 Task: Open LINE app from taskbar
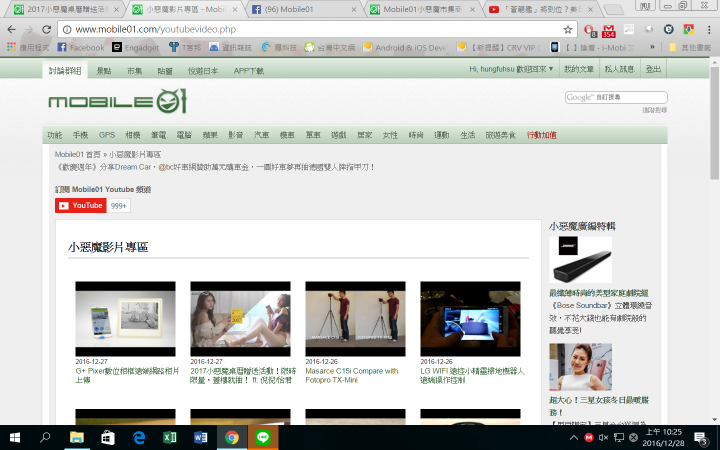click(x=263, y=438)
